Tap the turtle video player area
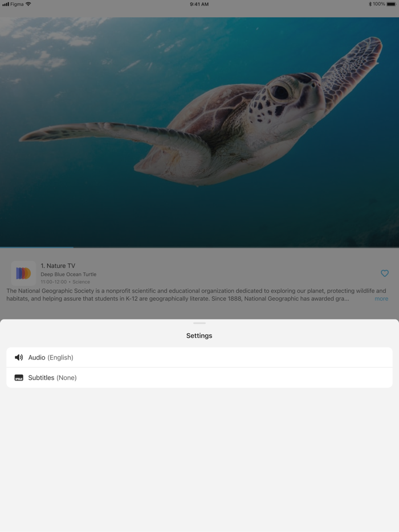Image resolution: width=399 pixels, height=532 pixels. [199, 132]
